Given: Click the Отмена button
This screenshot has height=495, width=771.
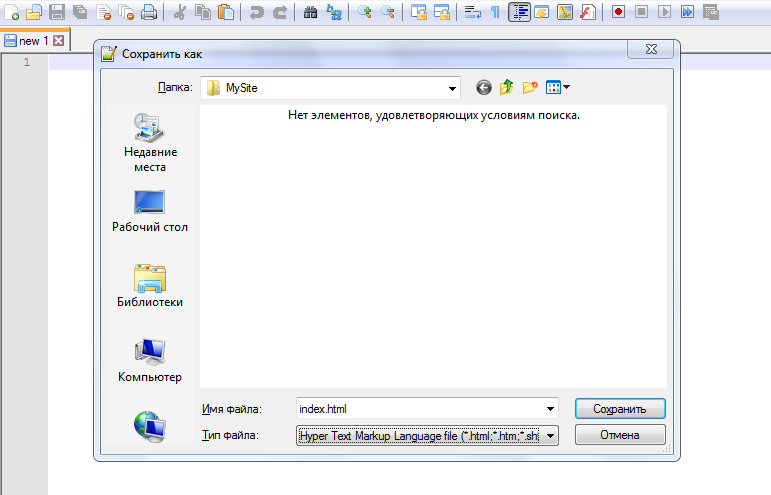Looking at the screenshot, I should pos(620,435).
